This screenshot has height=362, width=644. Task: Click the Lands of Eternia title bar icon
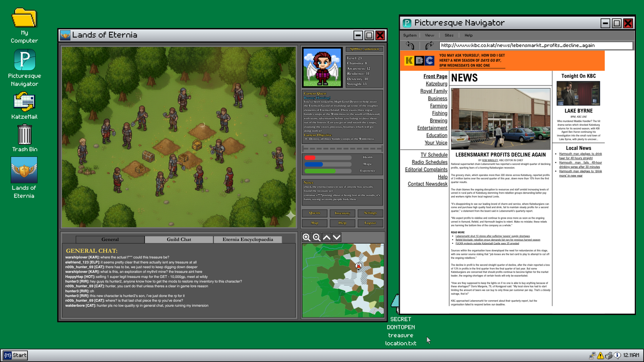[x=65, y=35]
